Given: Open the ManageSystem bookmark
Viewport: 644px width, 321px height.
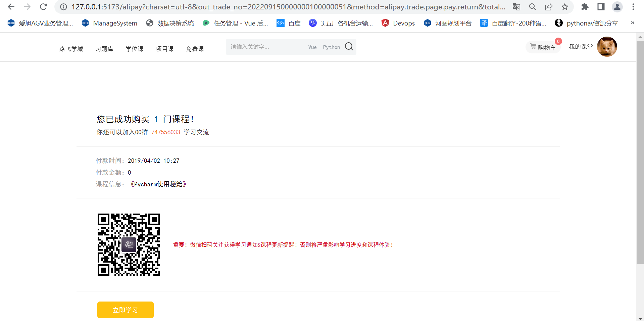Looking at the screenshot, I should [110, 23].
